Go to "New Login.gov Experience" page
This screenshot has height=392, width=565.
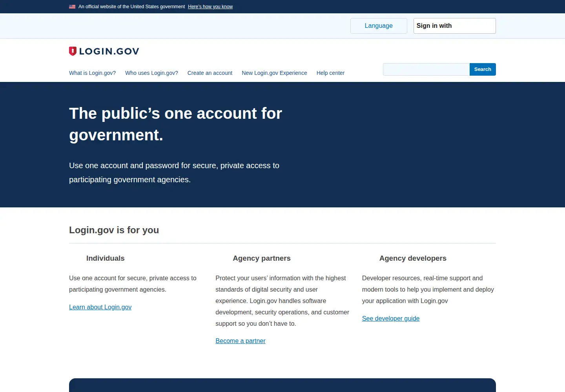pos(274,73)
